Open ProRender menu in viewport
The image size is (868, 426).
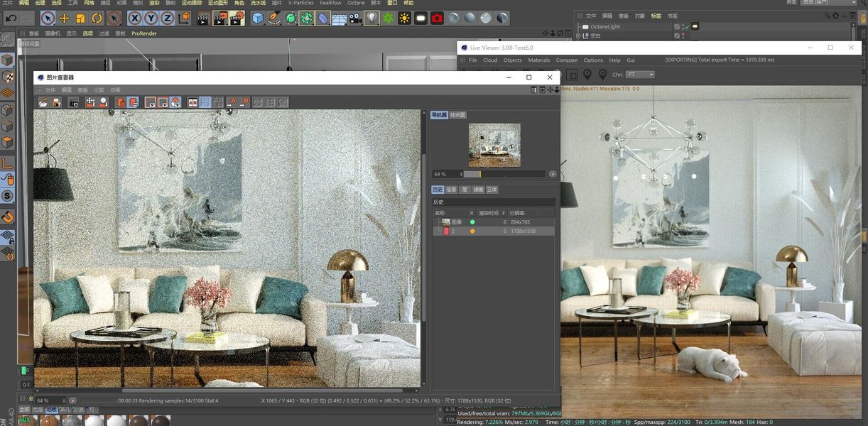[144, 33]
